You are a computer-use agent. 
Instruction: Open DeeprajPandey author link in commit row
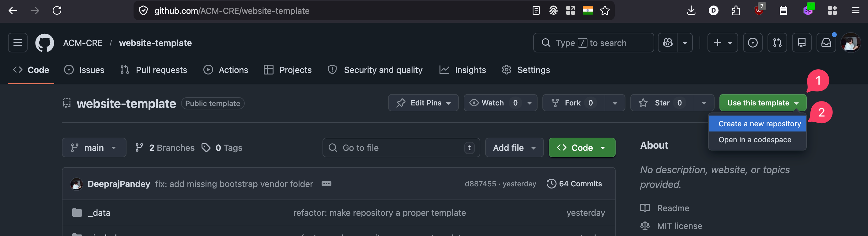click(119, 184)
